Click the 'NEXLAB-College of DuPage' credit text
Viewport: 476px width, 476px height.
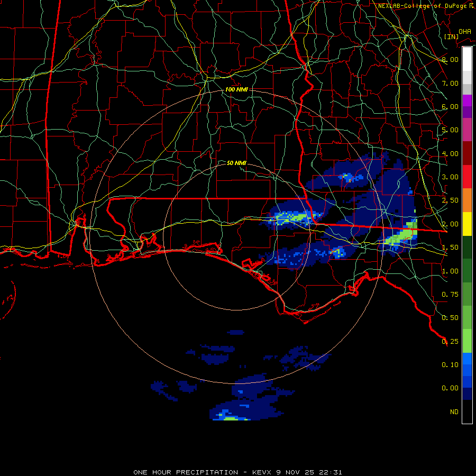423,6
